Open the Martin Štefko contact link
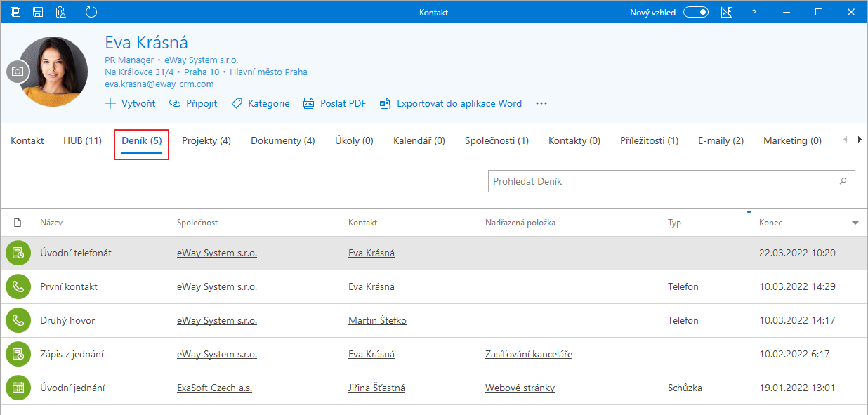This screenshot has height=415, width=868. coord(377,320)
